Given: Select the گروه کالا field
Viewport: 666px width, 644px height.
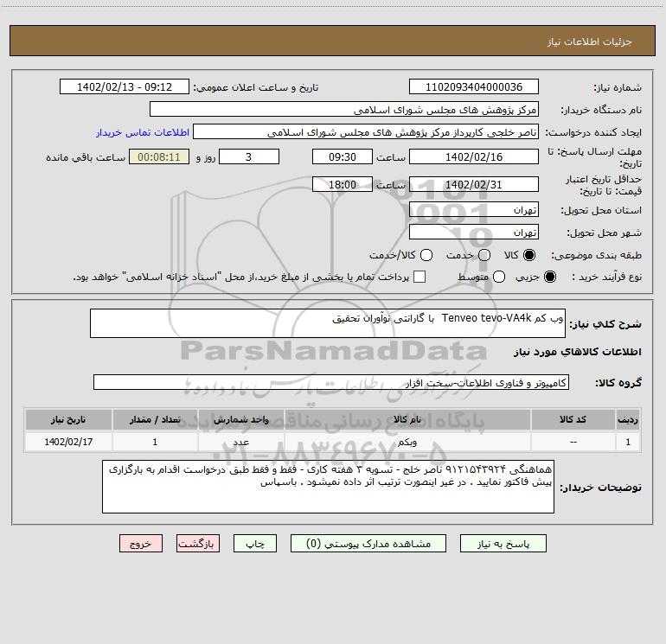Looking at the screenshot, I should [331, 382].
